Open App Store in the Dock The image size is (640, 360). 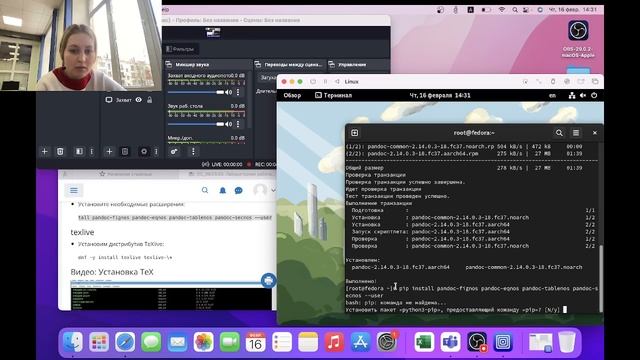[360, 342]
